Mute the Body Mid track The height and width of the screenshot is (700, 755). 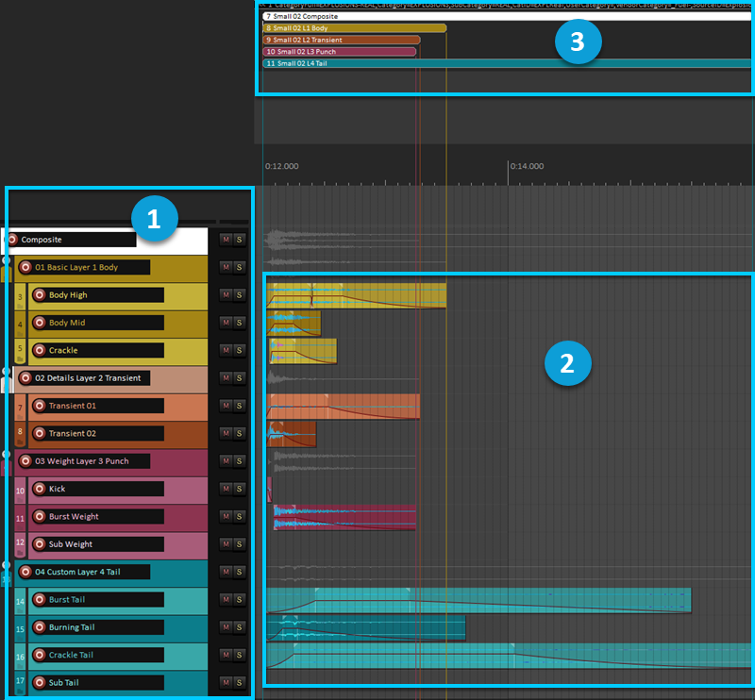[x=226, y=323]
